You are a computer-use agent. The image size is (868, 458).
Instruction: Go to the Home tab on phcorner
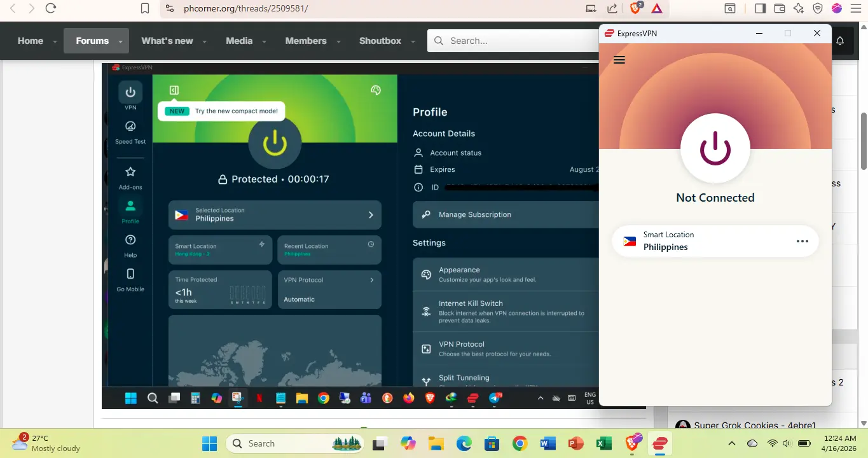pos(31,41)
